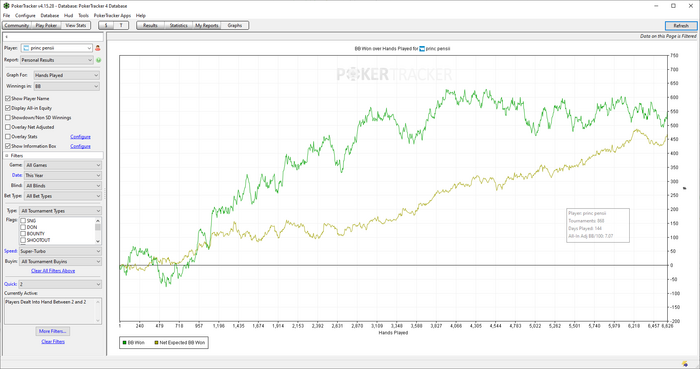This screenshot has width=700, height=369.
Task: Open the Tools menu
Action: click(x=83, y=16)
